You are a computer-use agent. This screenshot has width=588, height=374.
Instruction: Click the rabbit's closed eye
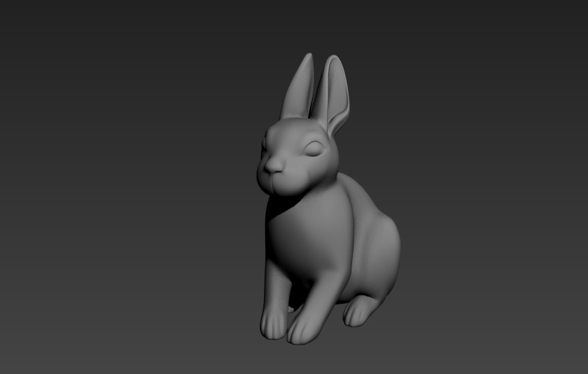(x=313, y=149)
